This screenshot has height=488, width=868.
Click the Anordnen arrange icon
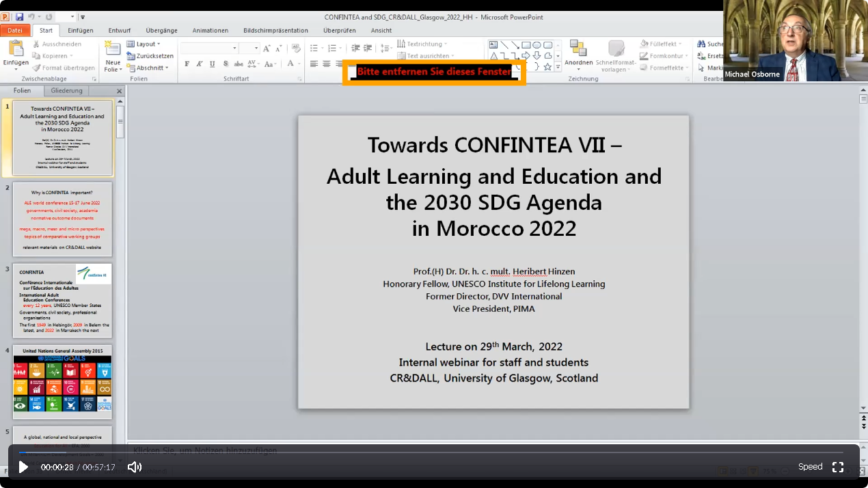578,49
